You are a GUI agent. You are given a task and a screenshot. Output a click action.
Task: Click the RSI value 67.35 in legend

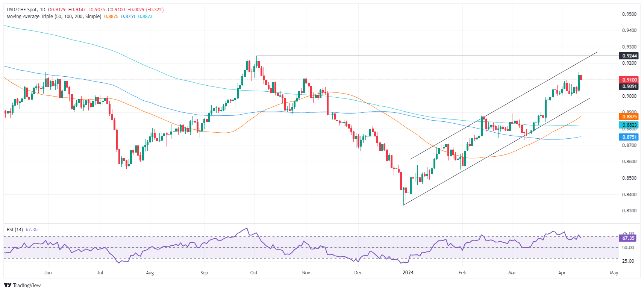coord(32,230)
